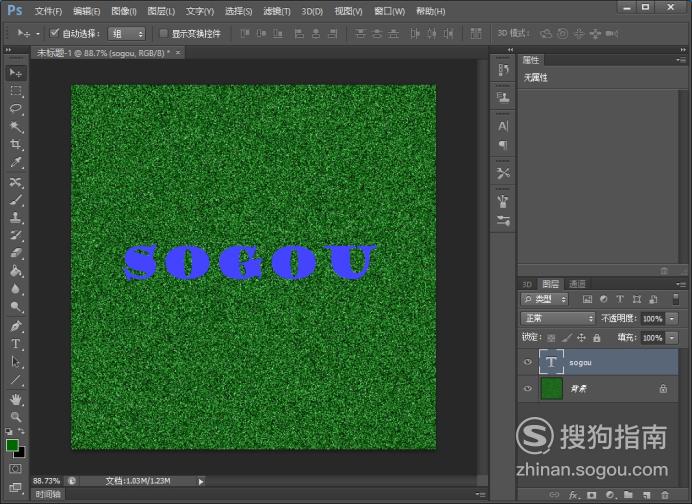Open the Paragraph panel icon
692x504 pixels.
503,145
